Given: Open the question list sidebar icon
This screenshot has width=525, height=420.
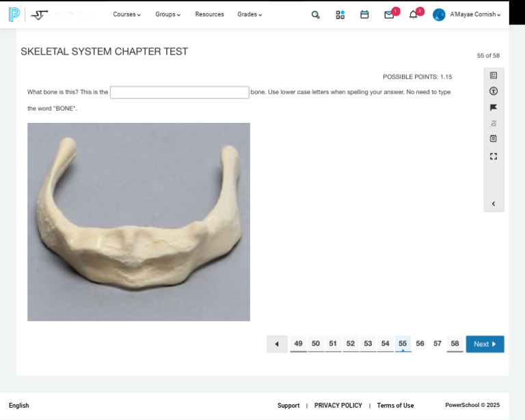Looking at the screenshot, I should pyautogui.click(x=494, y=75).
